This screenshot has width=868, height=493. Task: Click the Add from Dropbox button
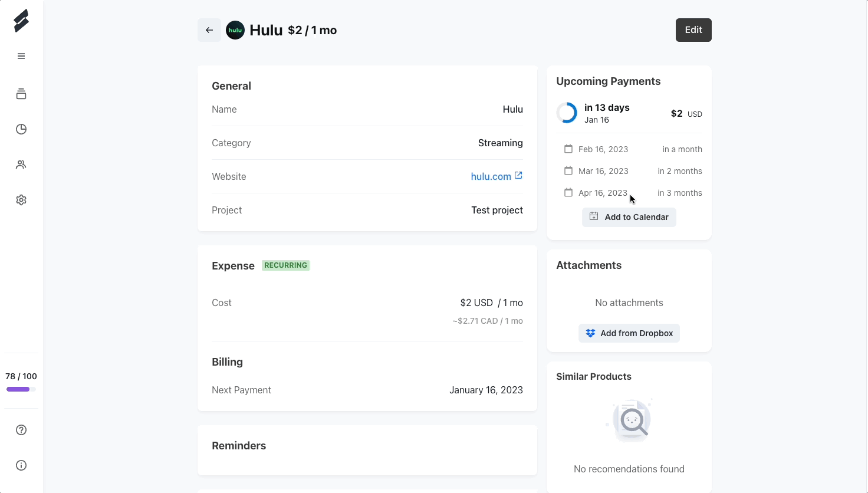(x=629, y=333)
